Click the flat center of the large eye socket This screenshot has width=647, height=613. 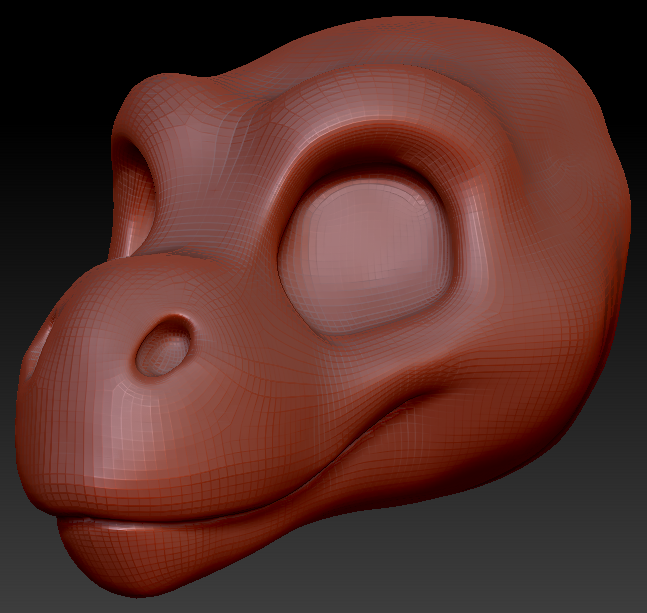[365, 248]
